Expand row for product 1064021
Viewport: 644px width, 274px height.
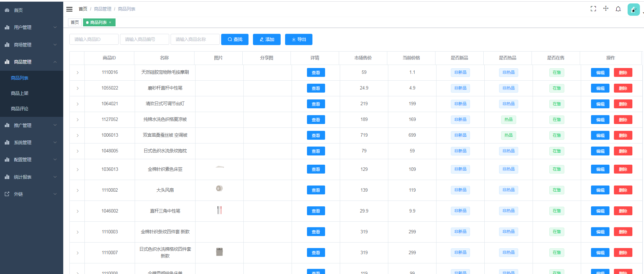point(78,104)
